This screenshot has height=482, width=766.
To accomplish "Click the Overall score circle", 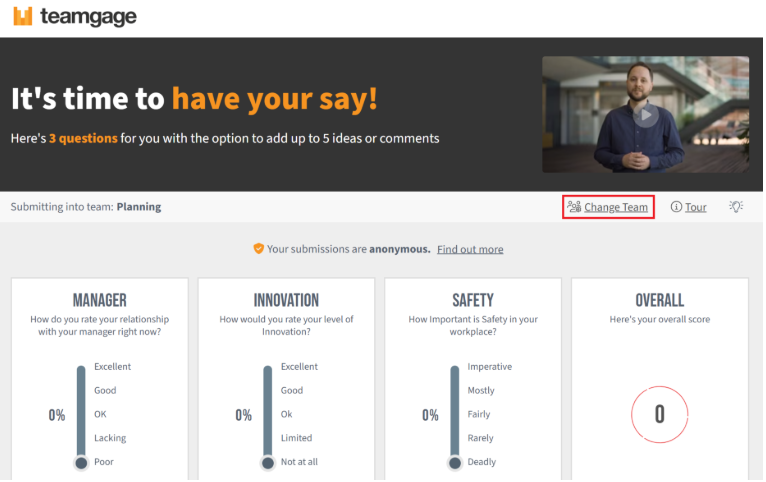I will (x=659, y=414).
